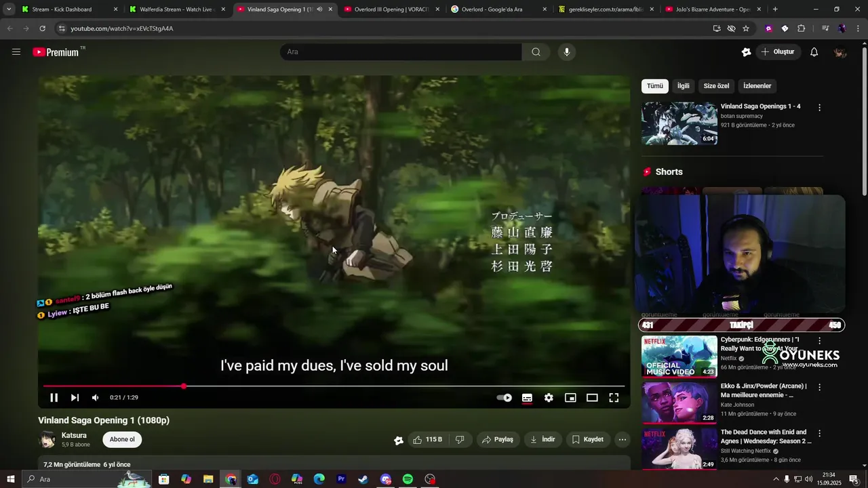Show hidden system tray icons
This screenshot has height=488, width=868.
776,479
